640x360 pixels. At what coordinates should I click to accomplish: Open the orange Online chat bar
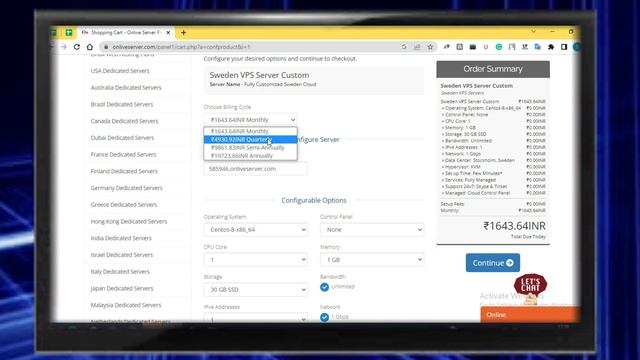click(530, 315)
